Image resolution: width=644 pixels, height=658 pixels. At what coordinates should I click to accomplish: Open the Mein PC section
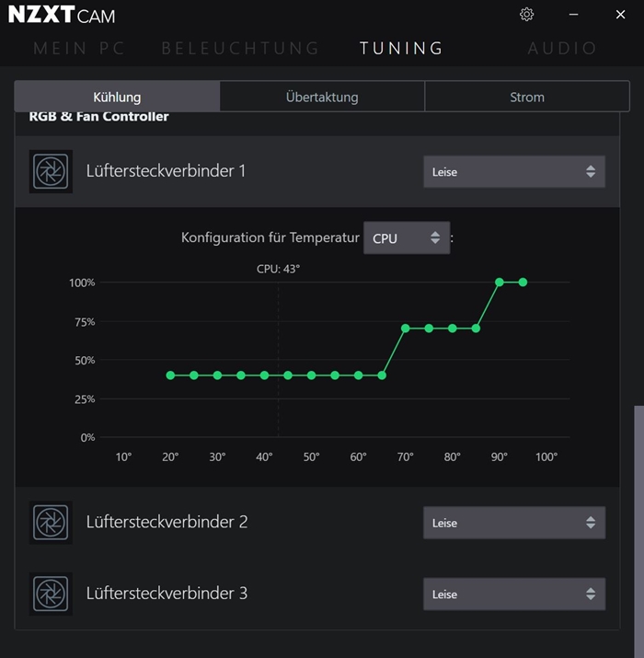[79, 48]
